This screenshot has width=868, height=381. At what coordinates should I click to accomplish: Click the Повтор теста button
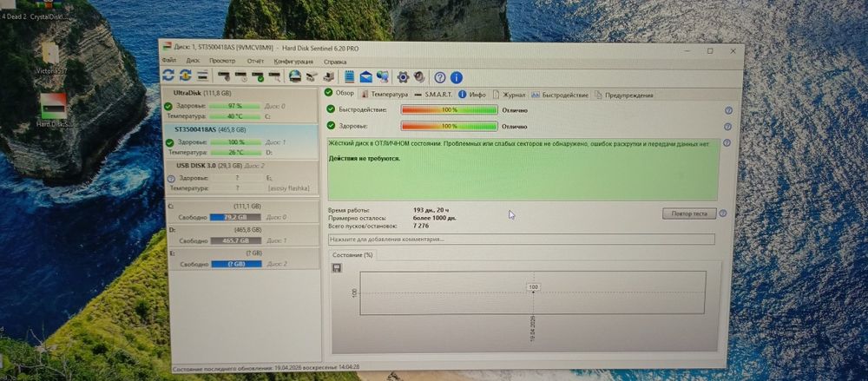(x=689, y=213)
